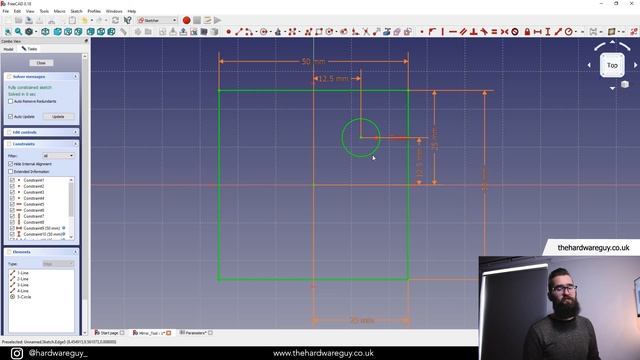Open the Windows menu
This screenshot has height=360, width=640.
tap(114, 11)
